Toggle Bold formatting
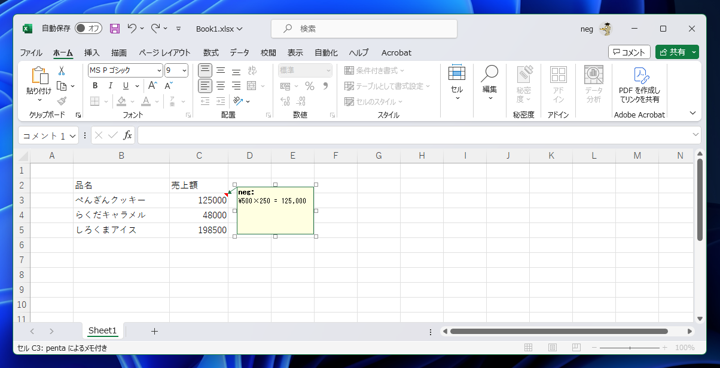This screenshot has width=720, height=368. tap(95, 85)
